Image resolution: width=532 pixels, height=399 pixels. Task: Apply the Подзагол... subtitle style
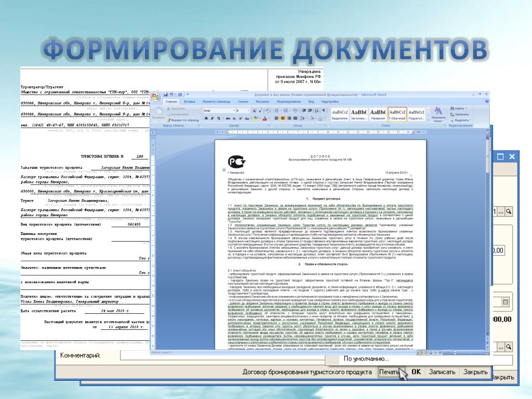[x=416, y=114]
